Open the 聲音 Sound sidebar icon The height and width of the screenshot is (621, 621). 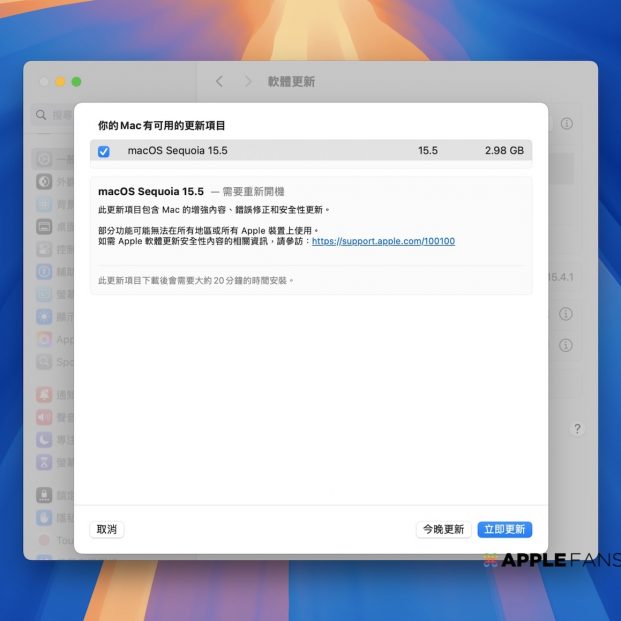pos(44,417)
